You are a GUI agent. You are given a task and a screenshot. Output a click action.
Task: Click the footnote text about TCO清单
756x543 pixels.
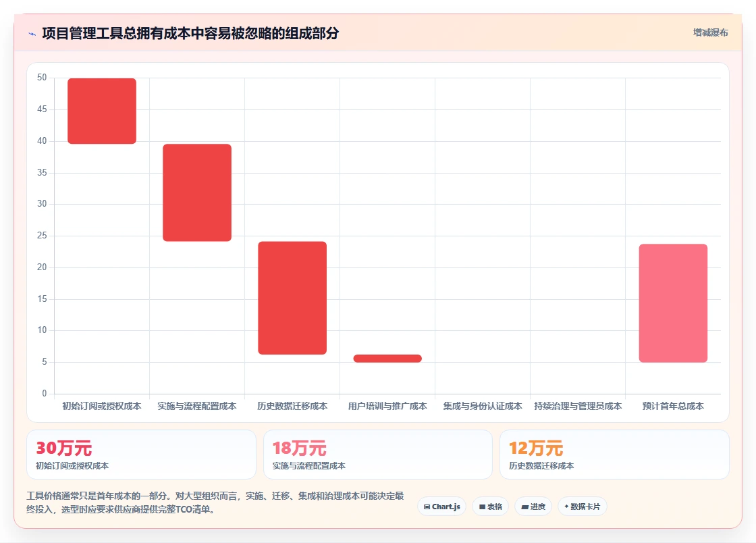pyautogui.click(x=215, y=502)
